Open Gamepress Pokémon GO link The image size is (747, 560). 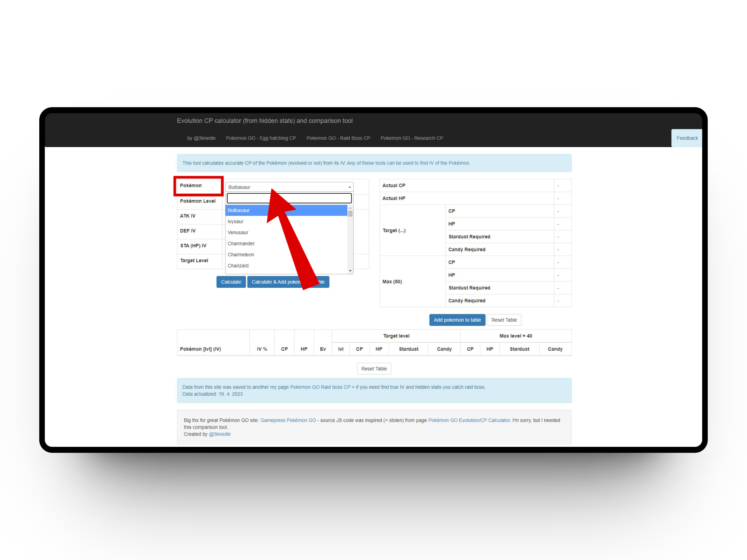click(288, 420)
